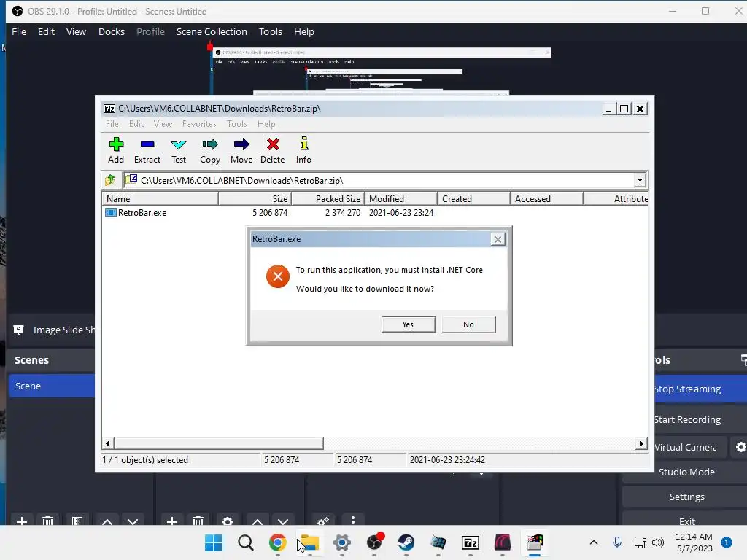Click Virtual Camera button

690,447
